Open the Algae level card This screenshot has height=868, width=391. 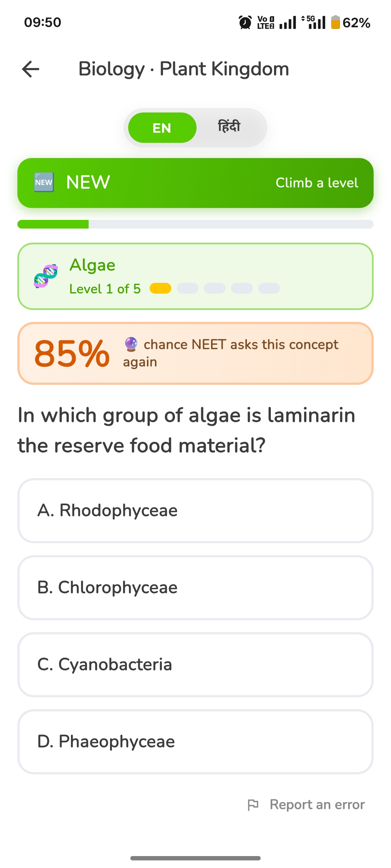coord(195,276)
